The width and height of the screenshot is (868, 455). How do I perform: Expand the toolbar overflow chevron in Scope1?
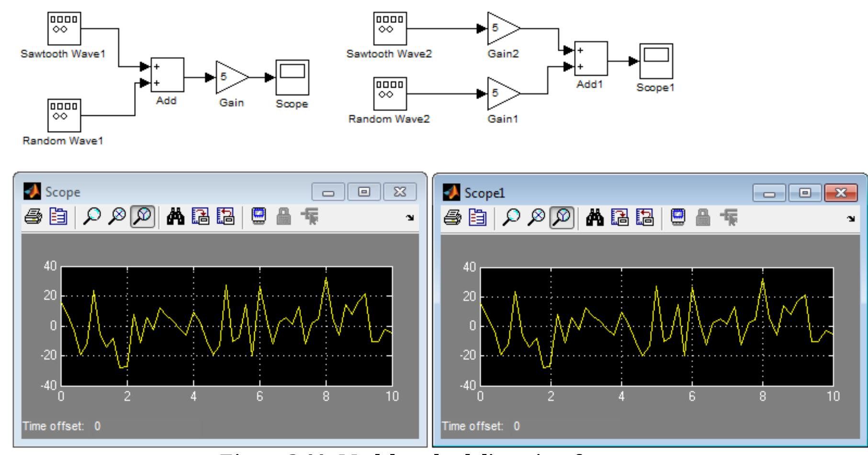[x=851, y=219]
